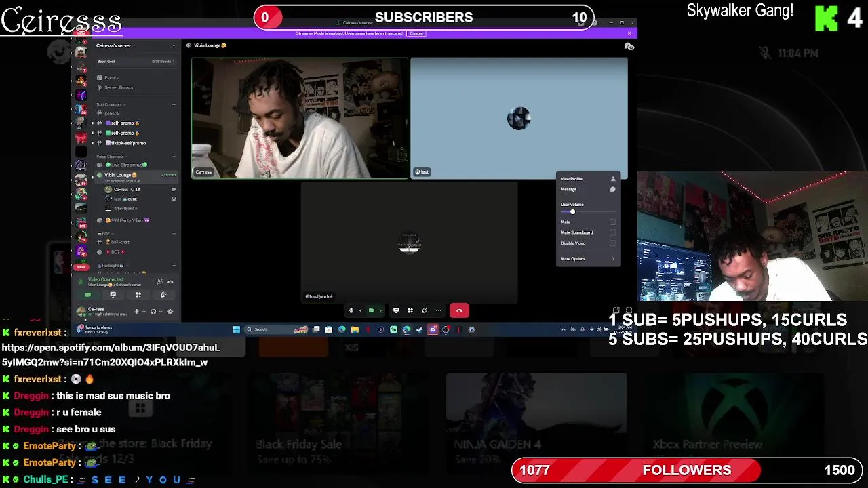Select Message in the user menu
Viewport: 868px width, 488px height.
point(588,190)
